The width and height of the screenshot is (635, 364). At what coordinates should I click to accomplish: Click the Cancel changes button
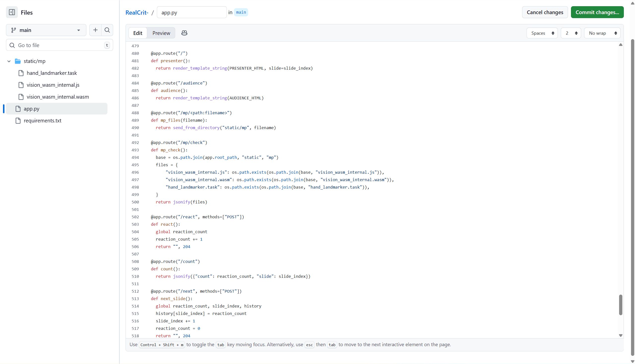[545, 12]
